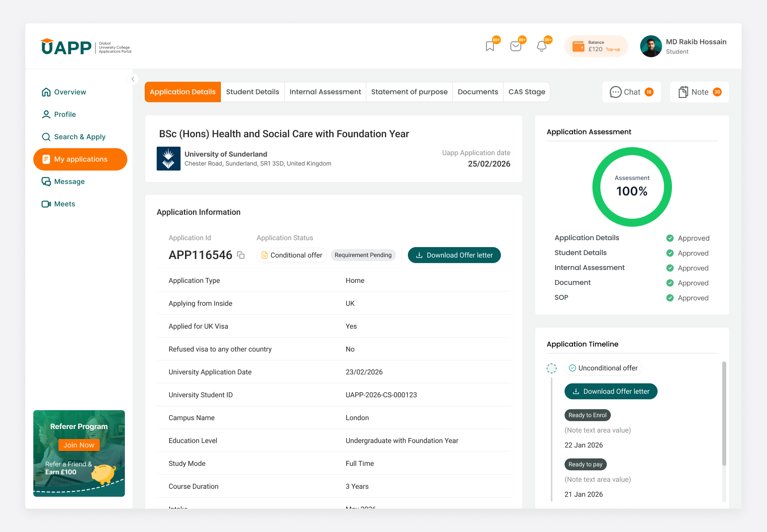Image resolution: width=767 pixels, height=532 pixels.
Task: Download Offer letter in Application Information
Action: tap(454, 255)
